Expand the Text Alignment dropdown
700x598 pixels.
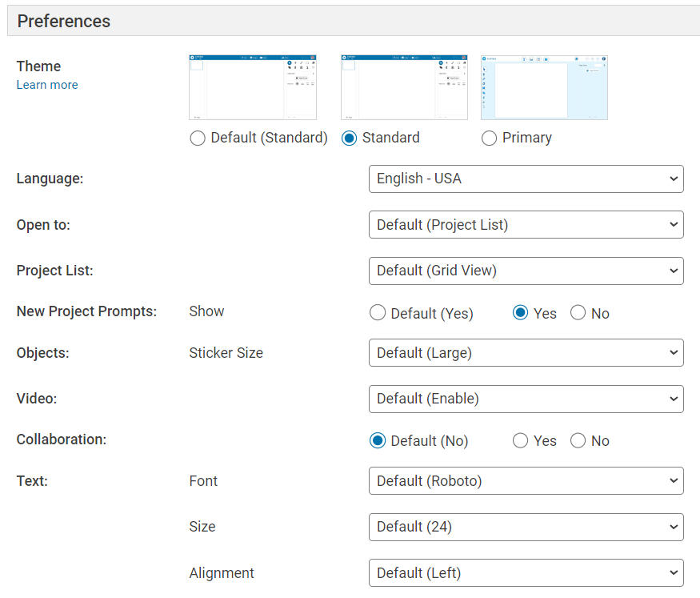[526, 573]
